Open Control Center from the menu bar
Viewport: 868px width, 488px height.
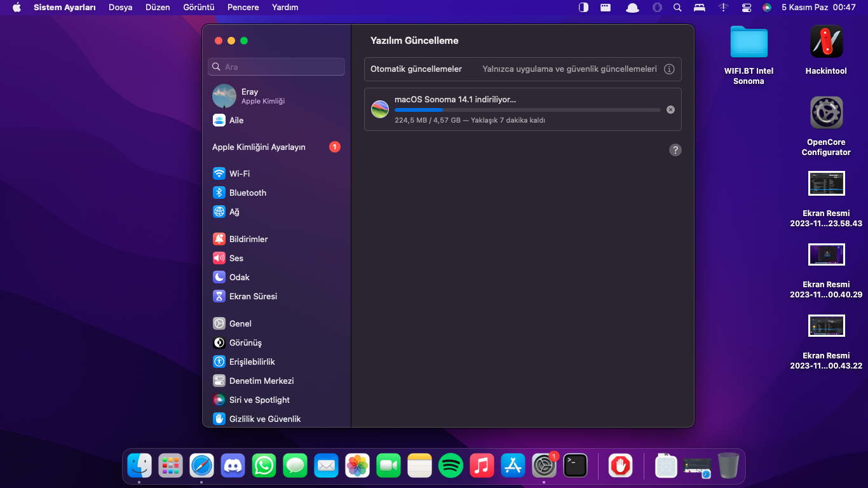point(746,8)
